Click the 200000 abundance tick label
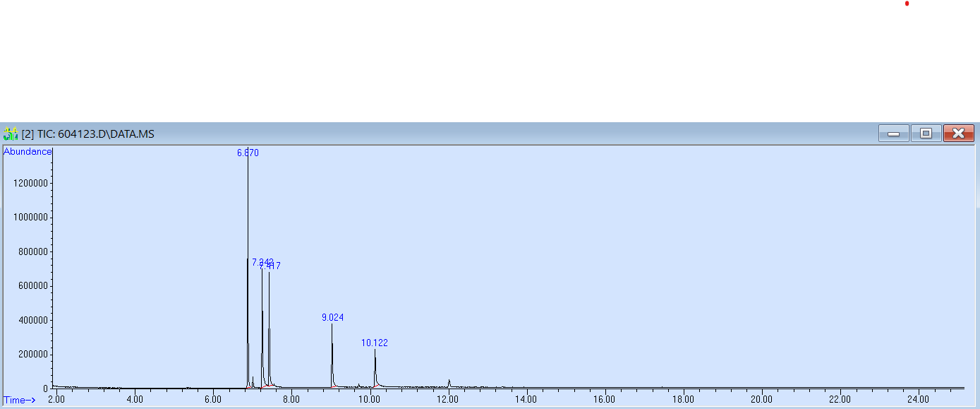This screenshot has width=980, height=409. click(x=31, y=355)
